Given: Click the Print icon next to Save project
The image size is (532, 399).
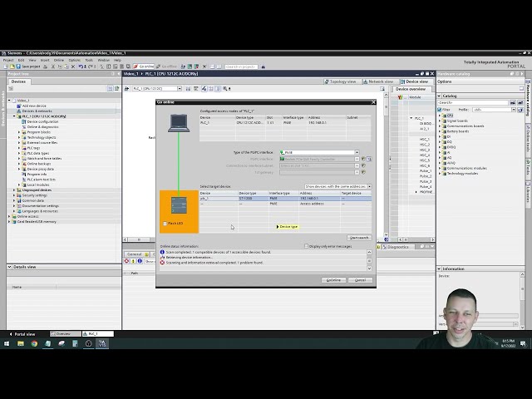Looking at the screenshot, I should click(x=45, y=66).
